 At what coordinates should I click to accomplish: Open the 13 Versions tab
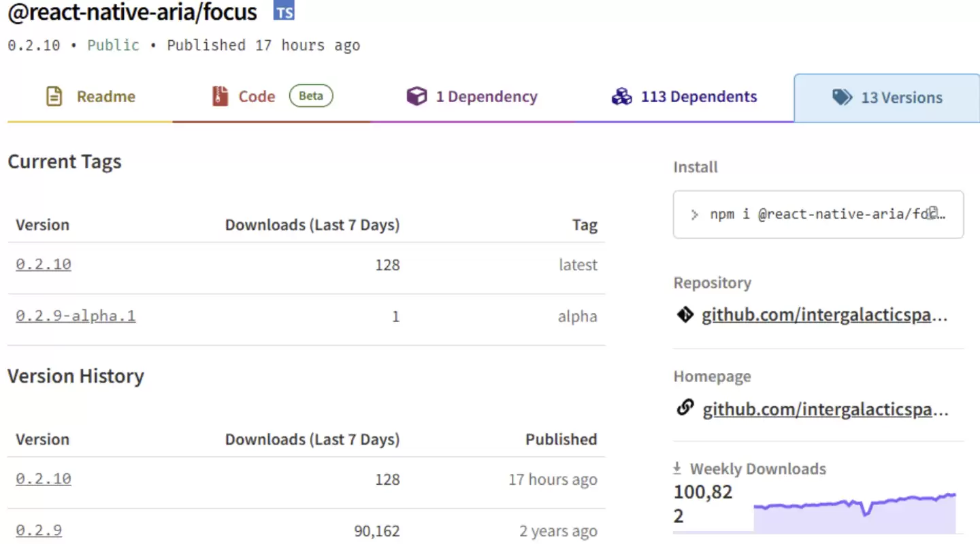(901, 97)
